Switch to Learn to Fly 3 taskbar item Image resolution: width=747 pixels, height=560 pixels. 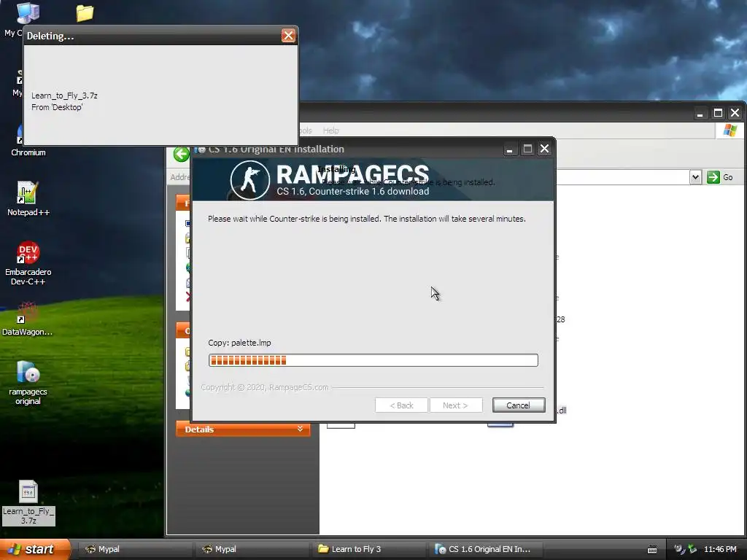point(368,549)
